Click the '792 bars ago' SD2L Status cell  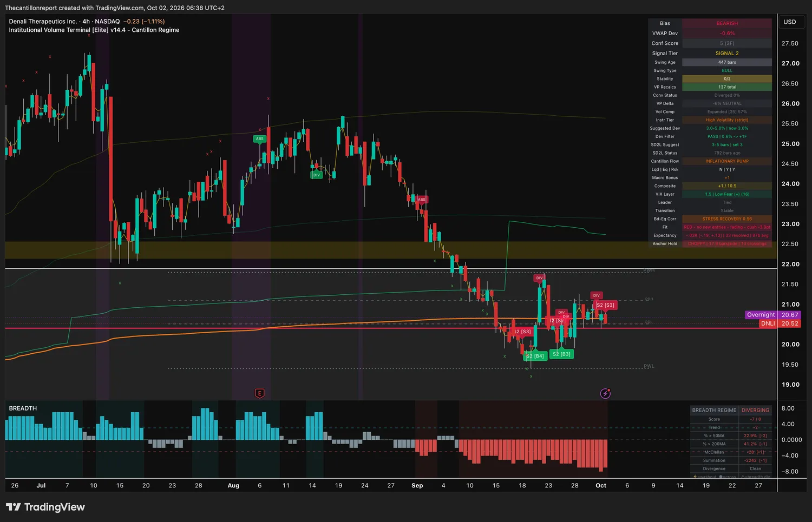tap(727, 153)
